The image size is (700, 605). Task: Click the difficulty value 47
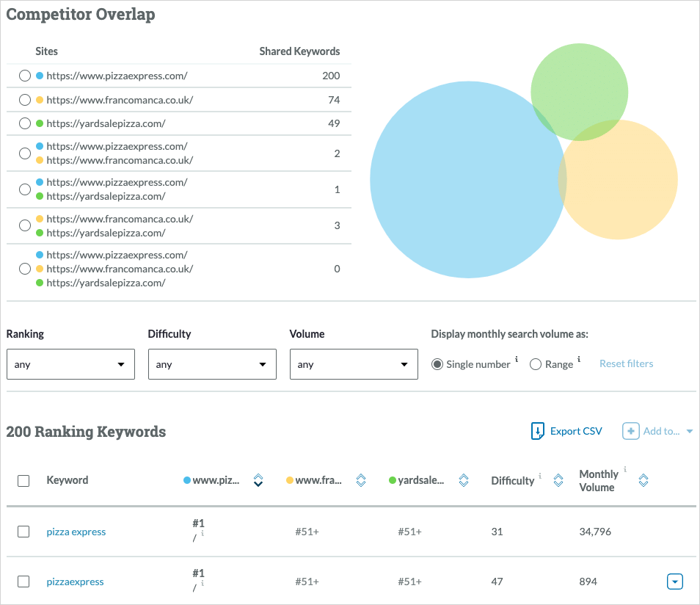coord(497,582)
